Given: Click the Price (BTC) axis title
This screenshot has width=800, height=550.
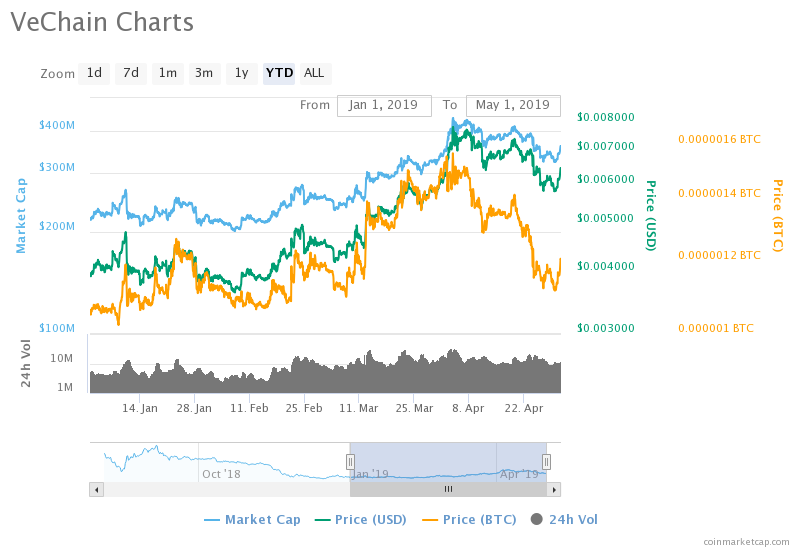Looking at the screenshot, I should [777, 215].
